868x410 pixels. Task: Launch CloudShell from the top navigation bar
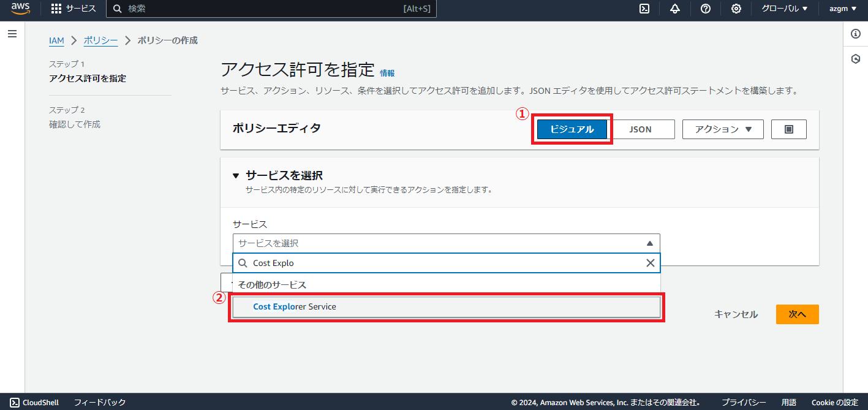pos(644,9)
